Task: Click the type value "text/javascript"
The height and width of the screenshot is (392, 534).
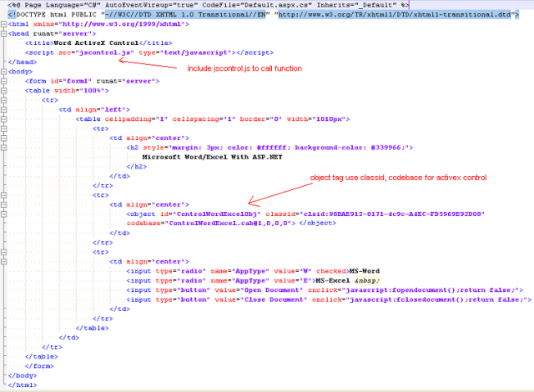Action: [195, 53]
